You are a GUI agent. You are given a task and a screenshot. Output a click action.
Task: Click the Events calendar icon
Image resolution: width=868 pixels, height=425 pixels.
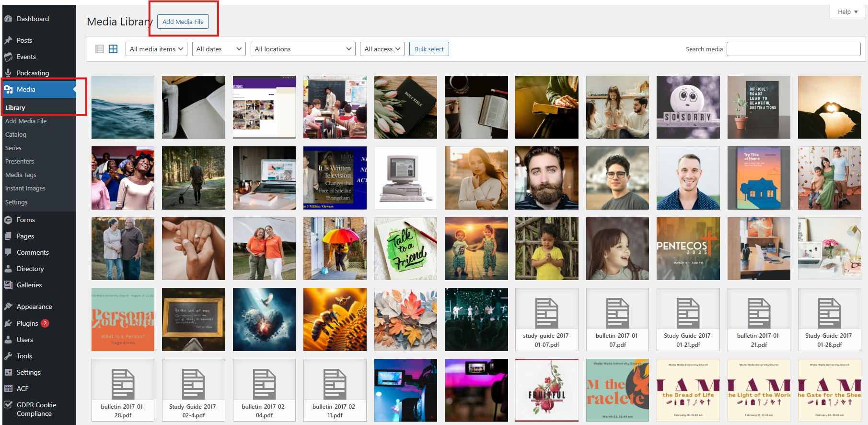coord(8,57)
